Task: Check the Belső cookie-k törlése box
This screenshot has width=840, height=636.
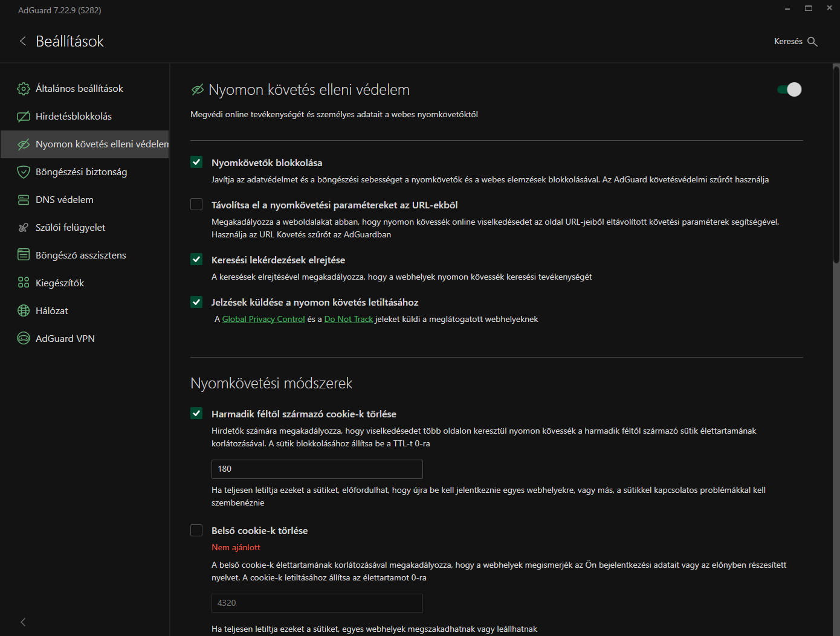Action: [196, 530]
